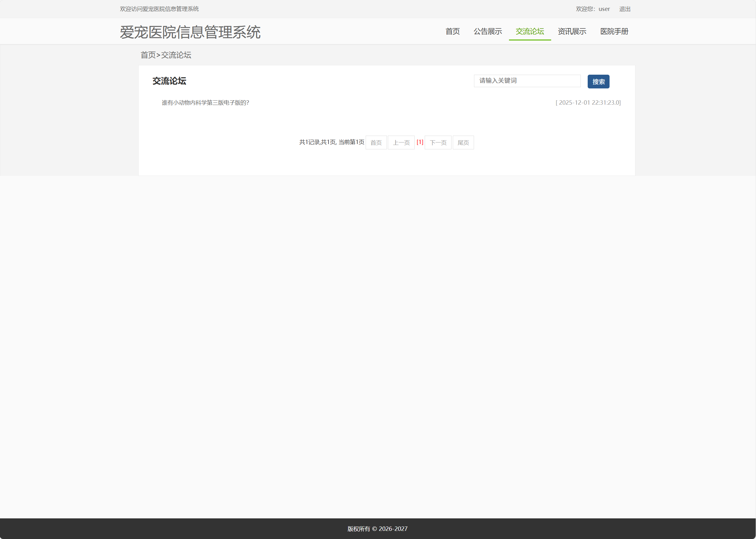Click 退出 to log out
Viewport: 756px width, 539px height.
pos(625,9)
